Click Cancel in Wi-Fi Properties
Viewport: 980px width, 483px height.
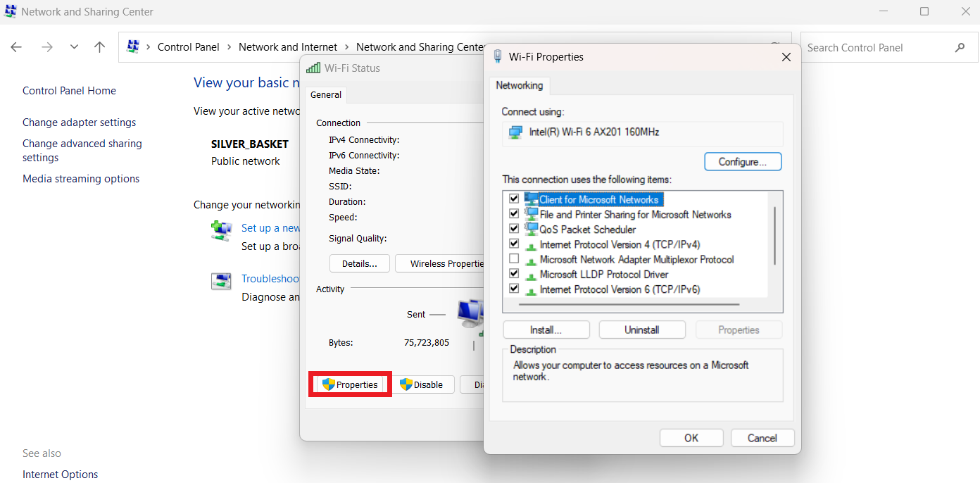coord(762,438)
